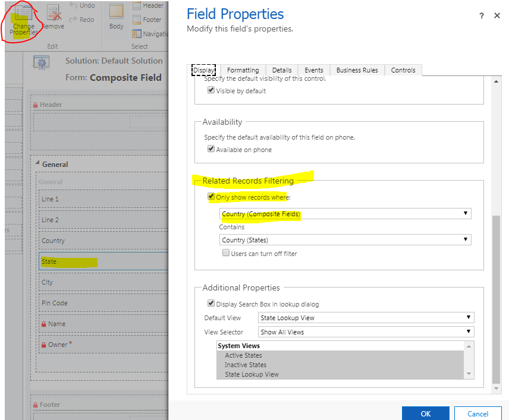
Task: Click the OK button
Action: pyautogui.click(x=425, y=413)
